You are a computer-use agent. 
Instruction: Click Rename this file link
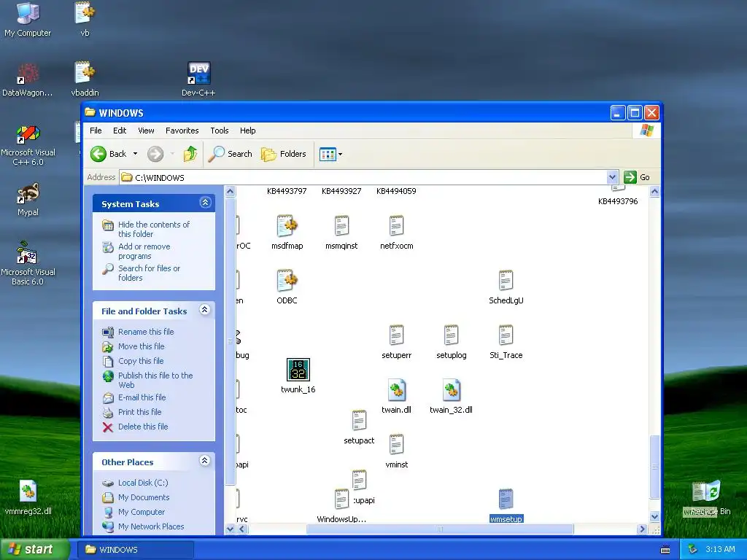[146, 332]
